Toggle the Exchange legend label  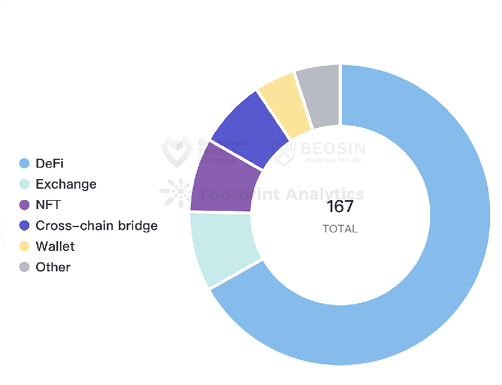pyautogui.click(x=66, y=184)
